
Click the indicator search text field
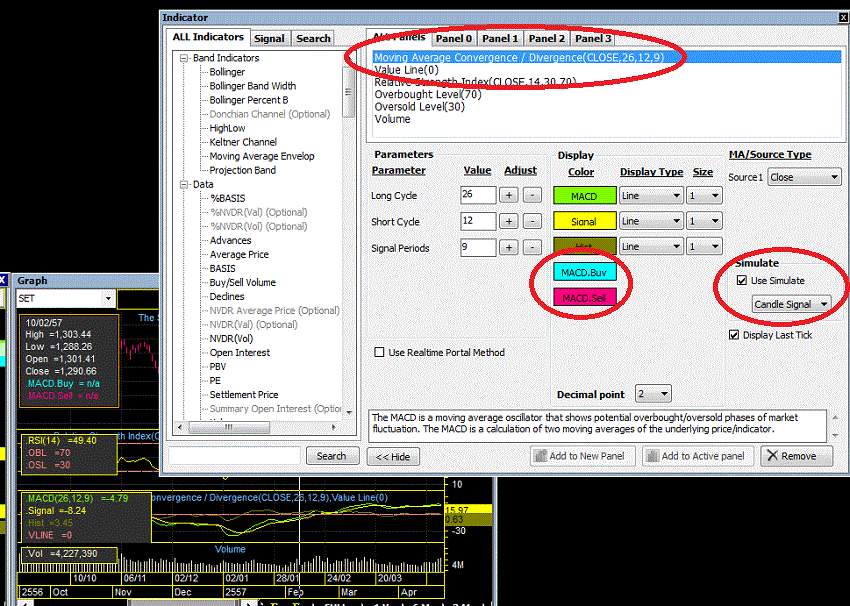pos(234,456)
